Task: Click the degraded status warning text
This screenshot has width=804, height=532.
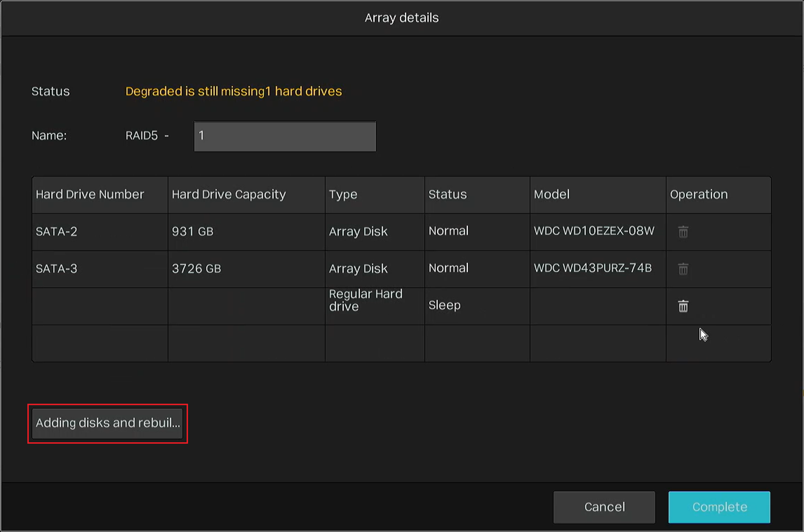Action: click(x=233, y=91)
